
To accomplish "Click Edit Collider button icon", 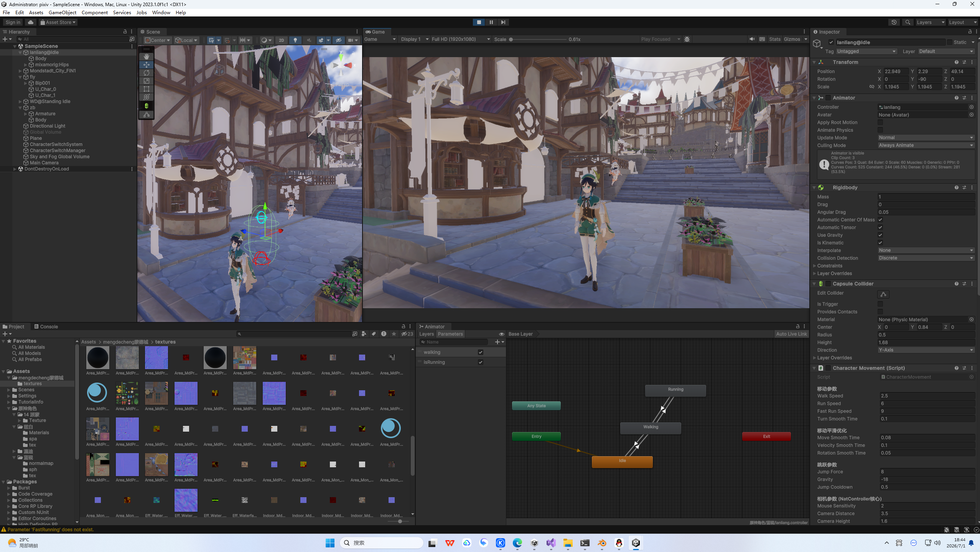I will [883, 294].
